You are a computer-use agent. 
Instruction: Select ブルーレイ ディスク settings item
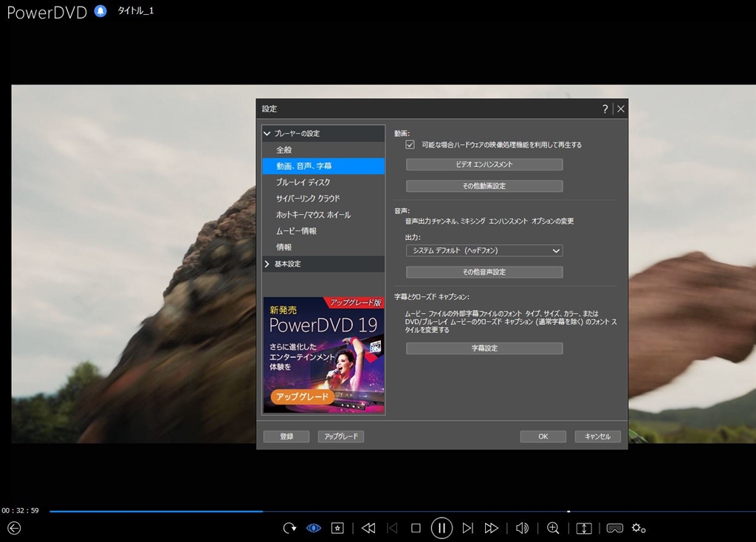pos(323,182)
